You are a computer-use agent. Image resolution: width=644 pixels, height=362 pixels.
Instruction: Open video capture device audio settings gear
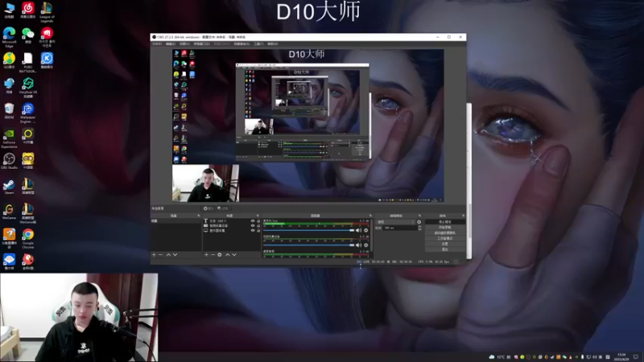[x=366, y=245]
